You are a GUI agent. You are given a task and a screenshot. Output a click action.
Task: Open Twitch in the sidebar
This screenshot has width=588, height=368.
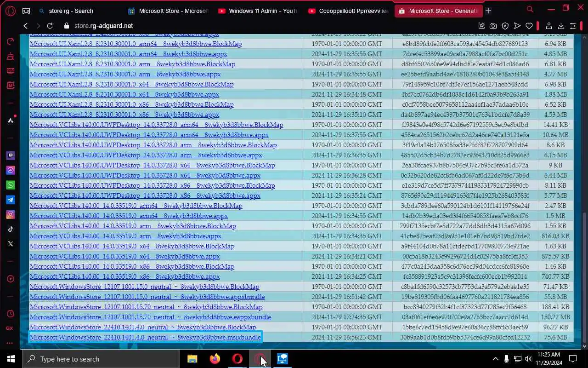coord(10,155)
